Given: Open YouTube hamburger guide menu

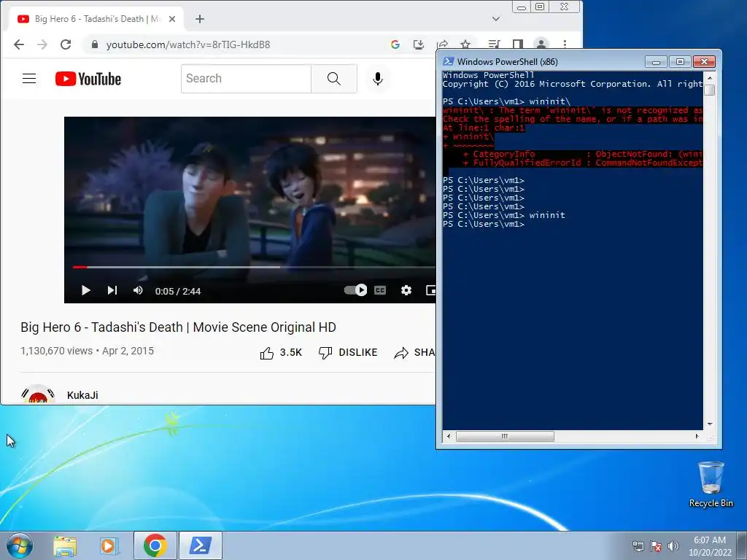Looking at the screenshot, I should pos(29,79).
